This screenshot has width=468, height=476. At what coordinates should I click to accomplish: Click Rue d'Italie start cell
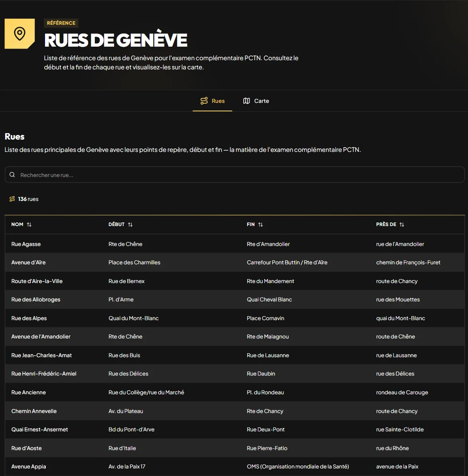pyautogui.click(x=122, y=448)
